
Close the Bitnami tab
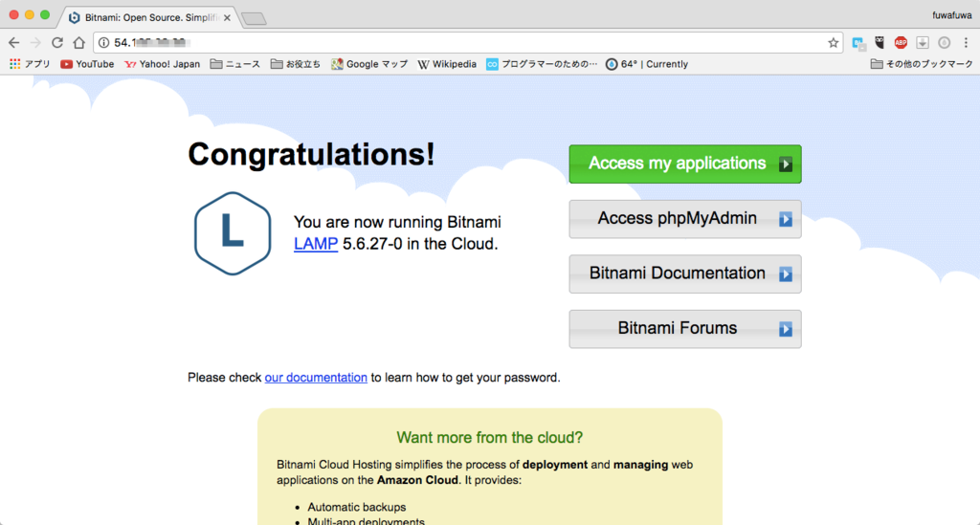[x=227, y=17]
